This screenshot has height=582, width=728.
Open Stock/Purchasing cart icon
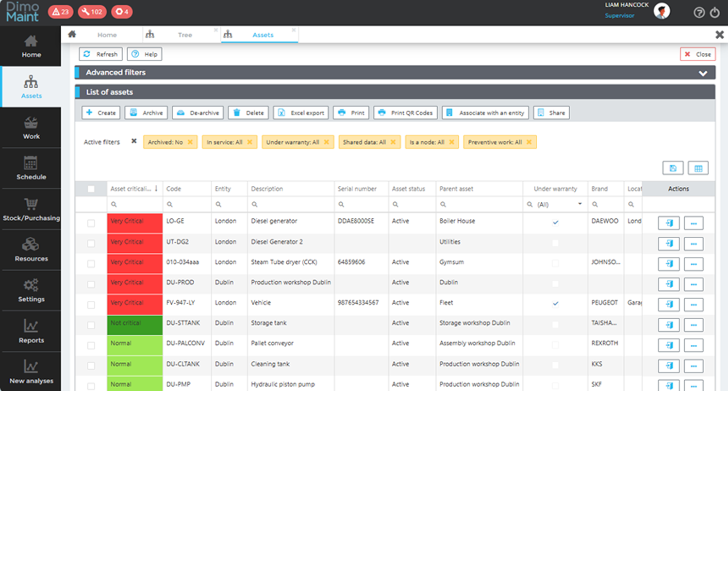(31, 204)
